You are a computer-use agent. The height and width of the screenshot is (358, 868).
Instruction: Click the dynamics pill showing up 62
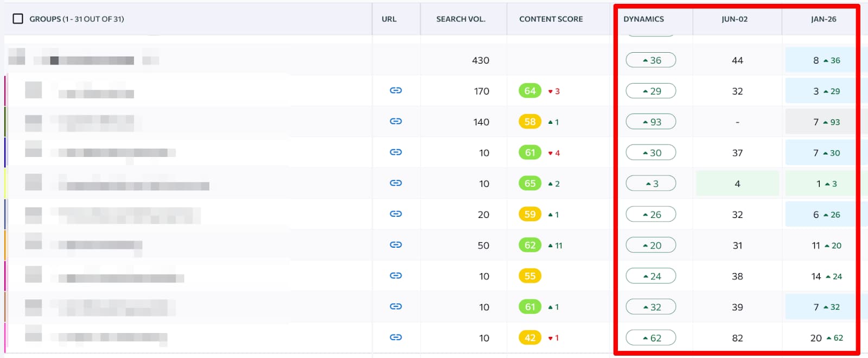pyautogui.click(x=650, y=338)
